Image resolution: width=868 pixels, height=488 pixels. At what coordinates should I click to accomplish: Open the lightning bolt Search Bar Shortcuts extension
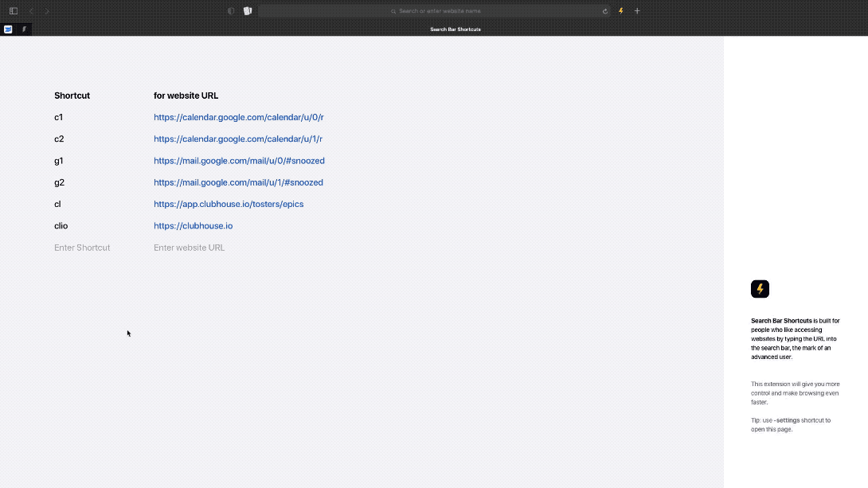[621, 11]
